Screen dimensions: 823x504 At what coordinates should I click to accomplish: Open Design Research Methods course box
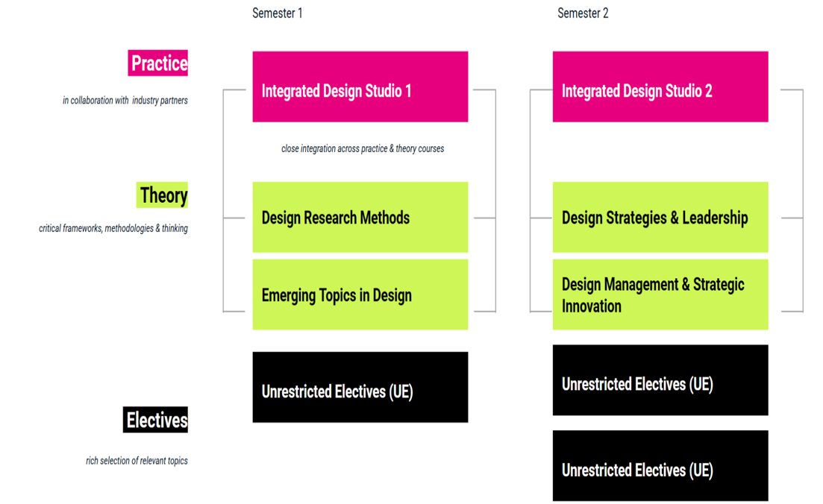[360, 217]
